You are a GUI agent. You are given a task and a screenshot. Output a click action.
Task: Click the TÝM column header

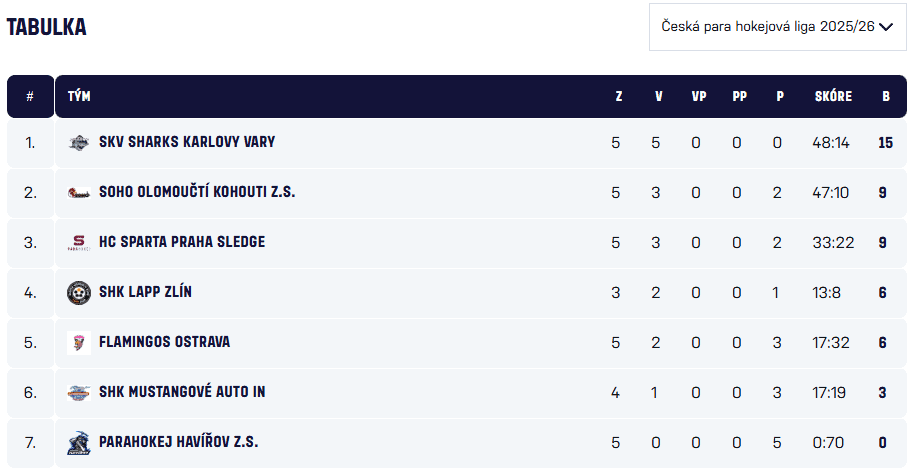[x=78, y=97]
